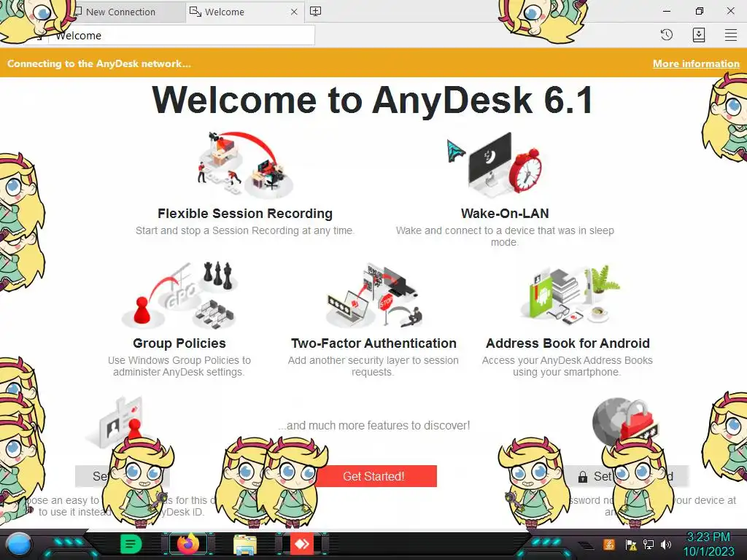Select the Wake-On-LAN heading
Viewport: 747px width, 560px height.
pyautogui.click(x=505, y=214)
